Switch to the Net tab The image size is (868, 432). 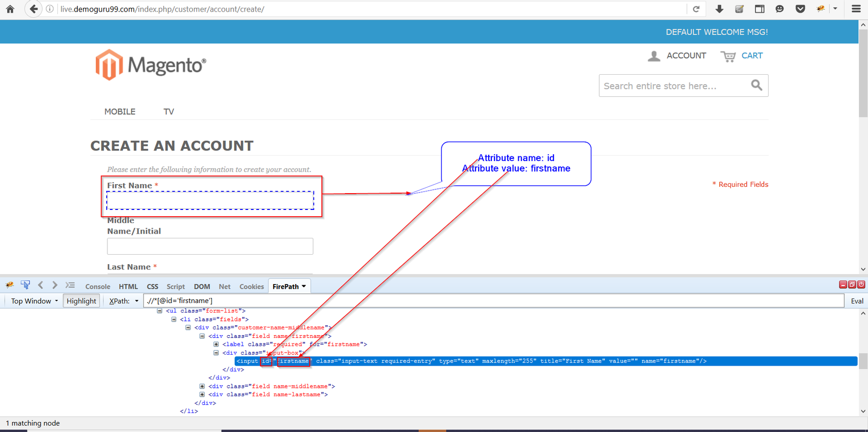pyautogui.click(x=225, y=287)
